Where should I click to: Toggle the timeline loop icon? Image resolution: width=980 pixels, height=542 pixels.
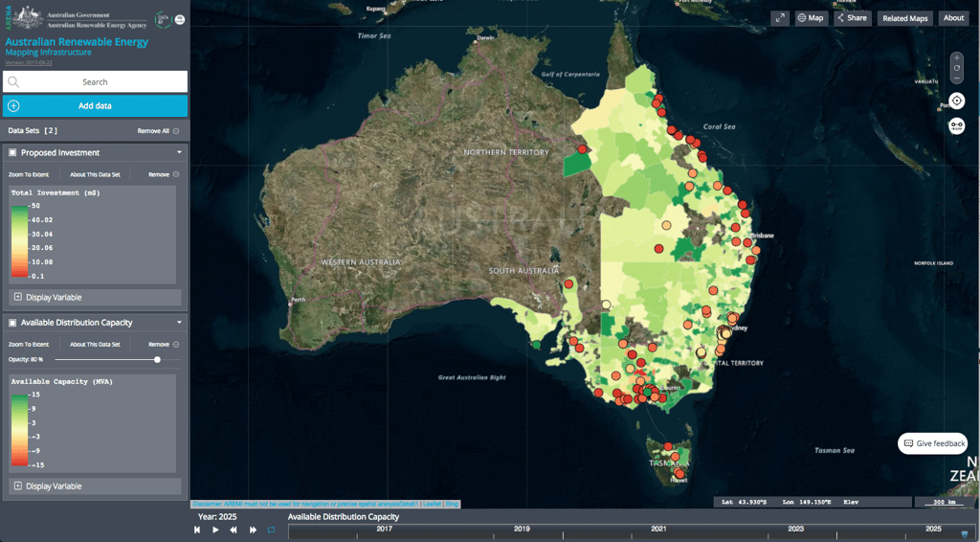[271, 530]
